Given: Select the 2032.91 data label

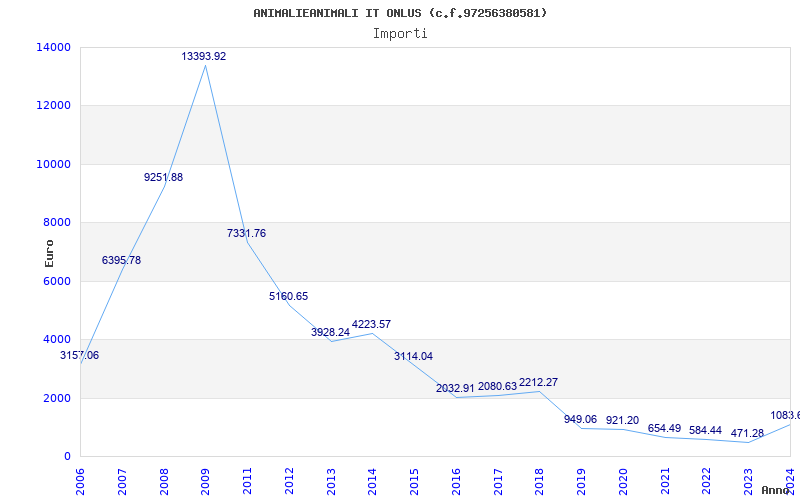Looking at the screenshot, I should 455,388.
